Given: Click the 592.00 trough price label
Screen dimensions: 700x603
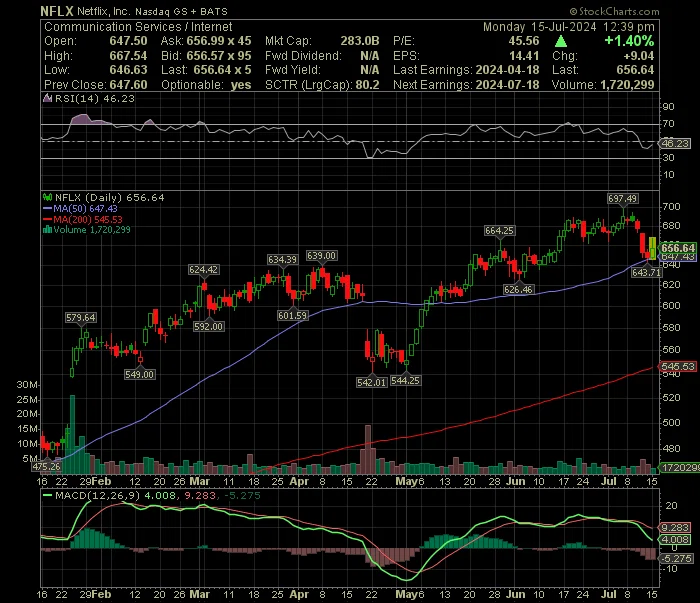Looking at the screenshot, I should point(208,327).
